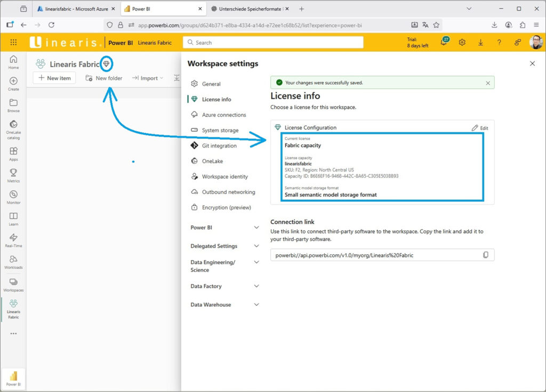Bookmark this page with star icon
The image size is (546, 392).
436,24
